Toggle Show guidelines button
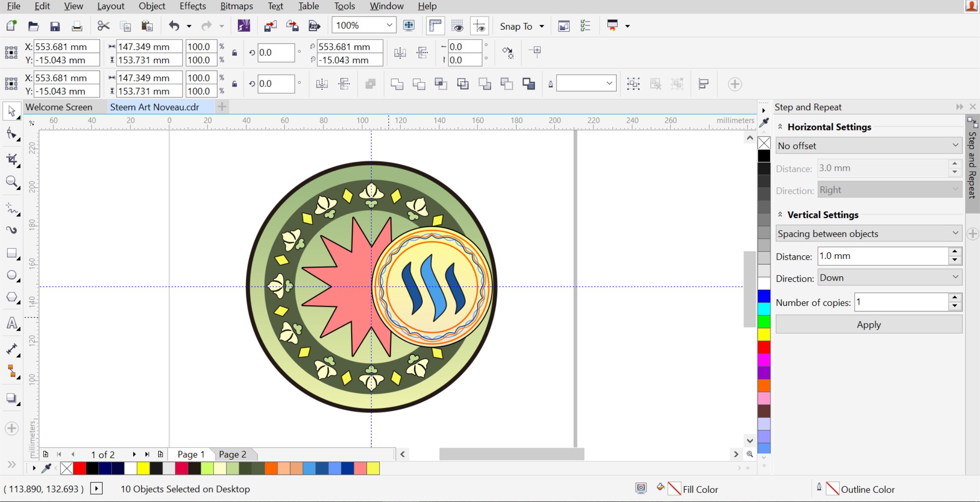 coord(480,26)
